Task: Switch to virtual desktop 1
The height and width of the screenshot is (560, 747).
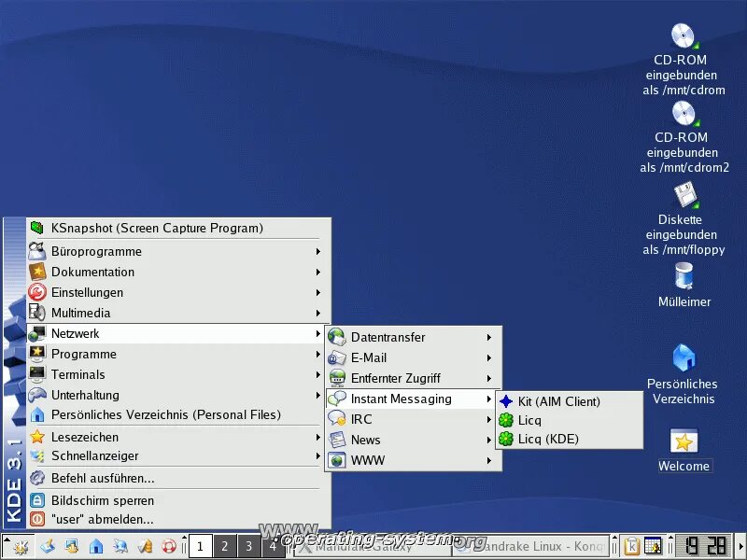Action: click(x=201, y=546)
